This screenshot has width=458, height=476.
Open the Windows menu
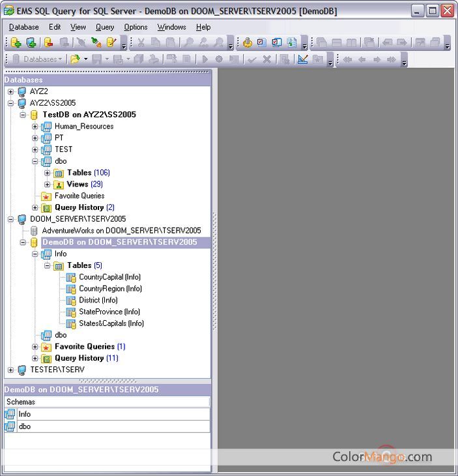(172, 27)
